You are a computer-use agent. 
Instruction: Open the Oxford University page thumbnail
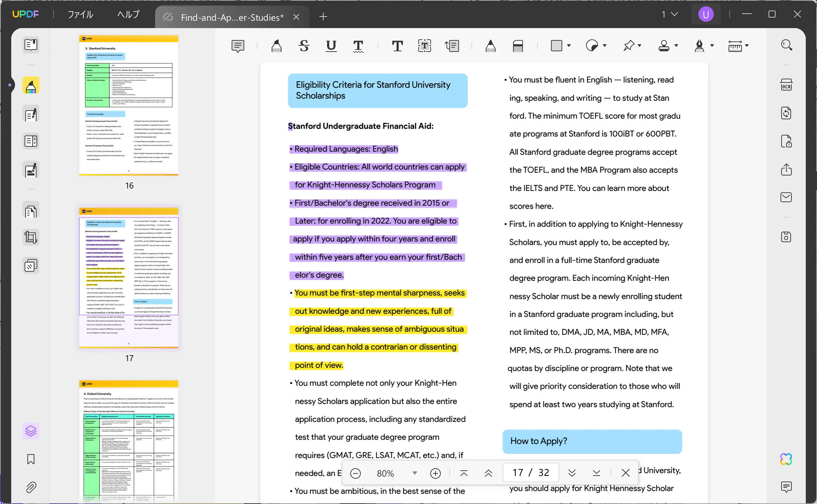coord(129,442)
